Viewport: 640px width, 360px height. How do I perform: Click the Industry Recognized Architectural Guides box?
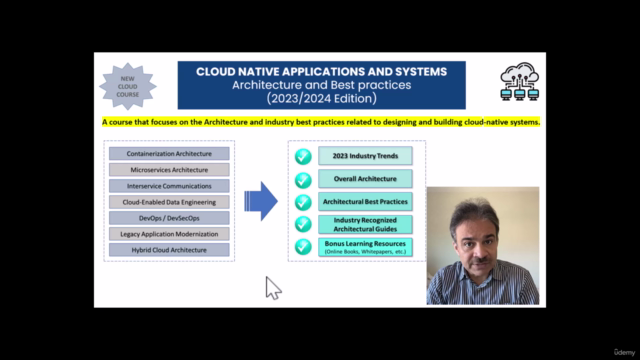(365, 224)
